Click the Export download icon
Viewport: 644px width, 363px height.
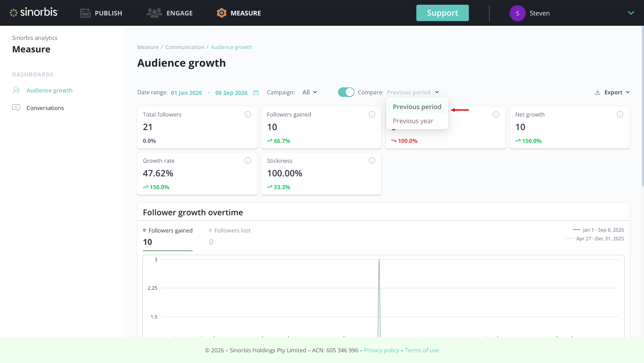click(597, 92)
